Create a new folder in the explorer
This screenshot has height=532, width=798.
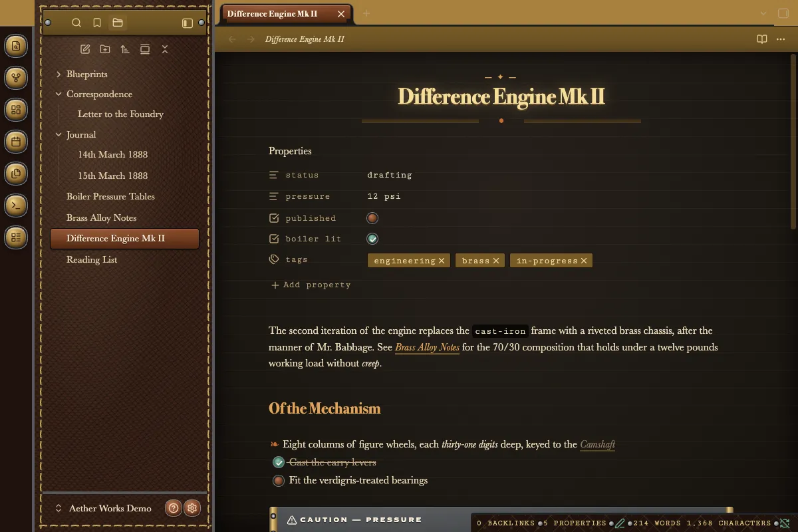(105, 49)
